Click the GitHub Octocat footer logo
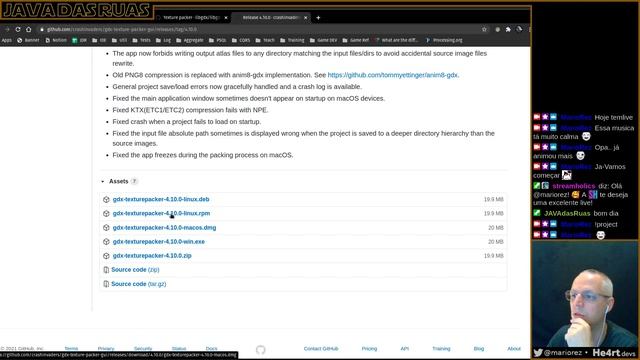This screenshot has width=640, height=360. click(x=260, y=349)
